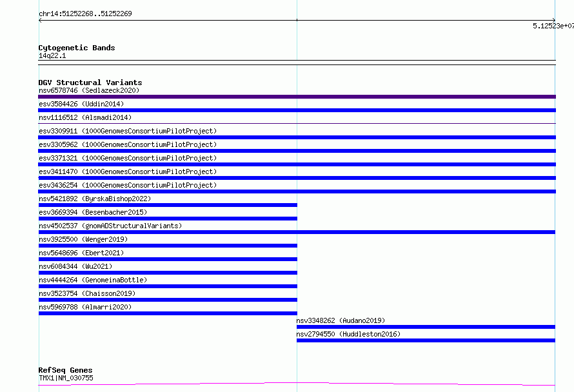Select the Cytogenetic Bands track title
Screen dimensions: 574x392
(x=77, y=48)
